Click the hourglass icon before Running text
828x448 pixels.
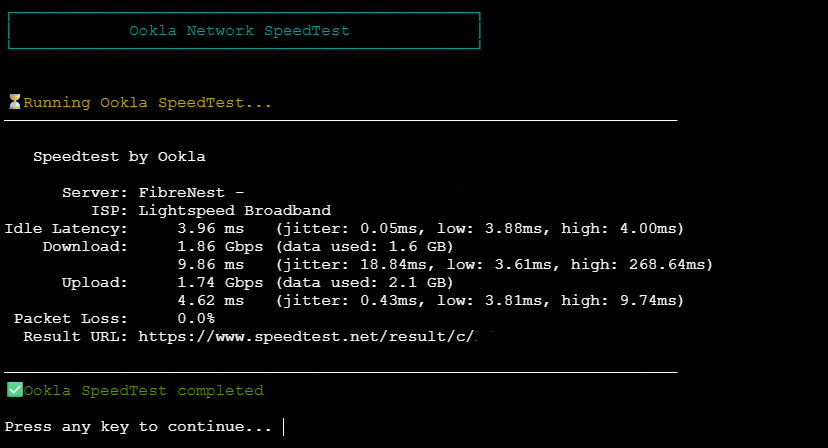pos(14,102)
